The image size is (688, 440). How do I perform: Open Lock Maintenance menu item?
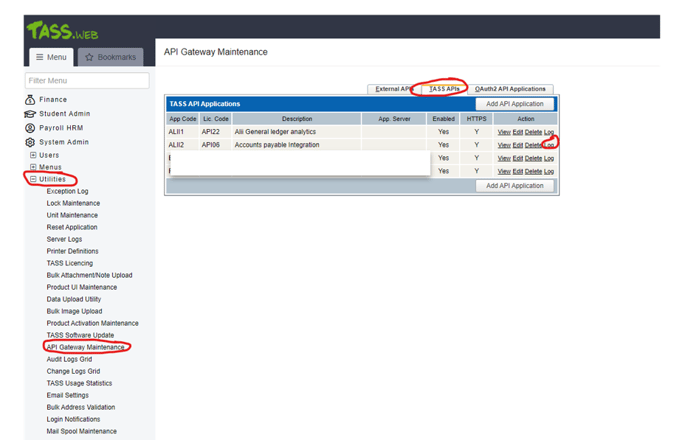pos(73,203)
